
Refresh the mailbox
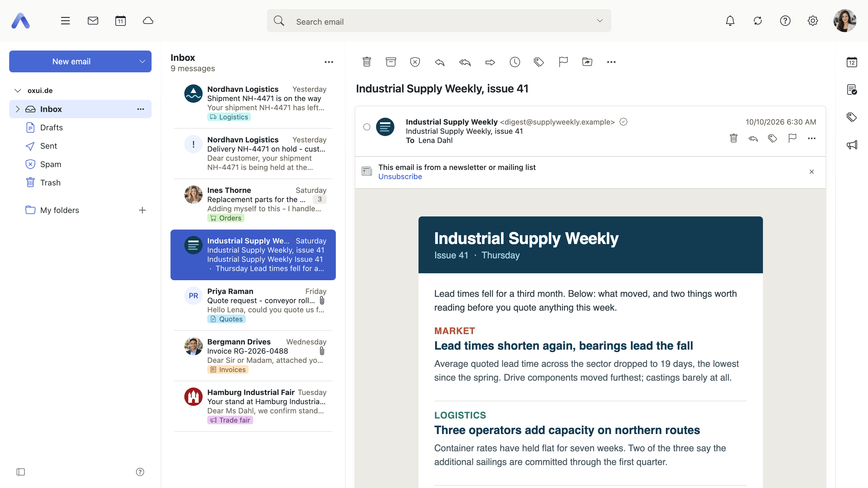point(757,21)
